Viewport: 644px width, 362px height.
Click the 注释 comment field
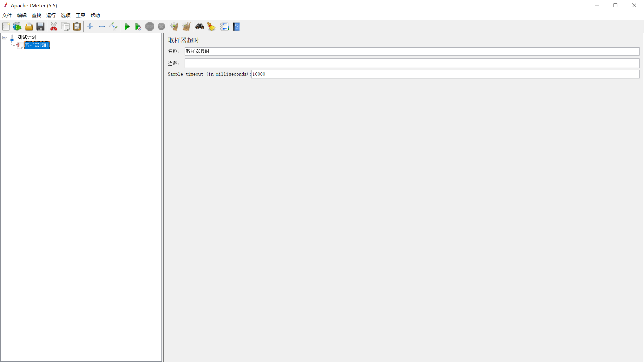coord(412,64)
